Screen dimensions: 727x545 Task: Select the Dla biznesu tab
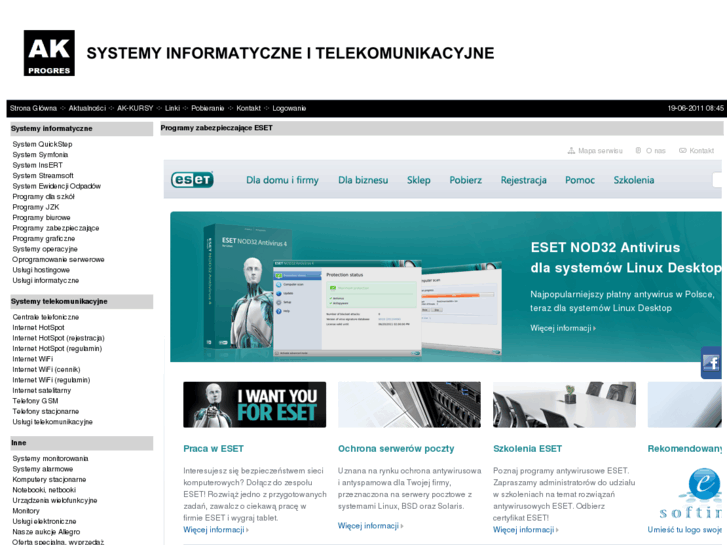tap(363, 180)
